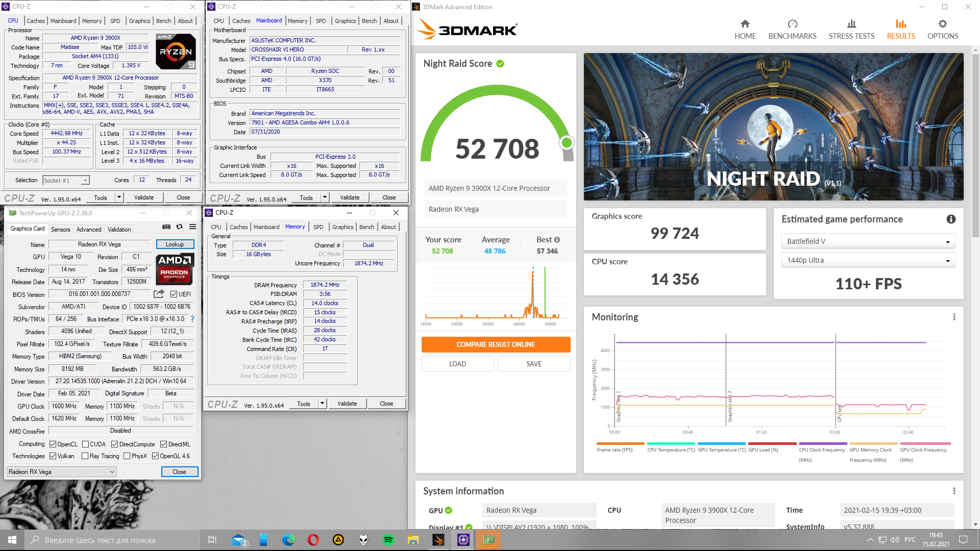
Task: Refresh GPU-Z data with the refresh icon
Action: point(179,227)
